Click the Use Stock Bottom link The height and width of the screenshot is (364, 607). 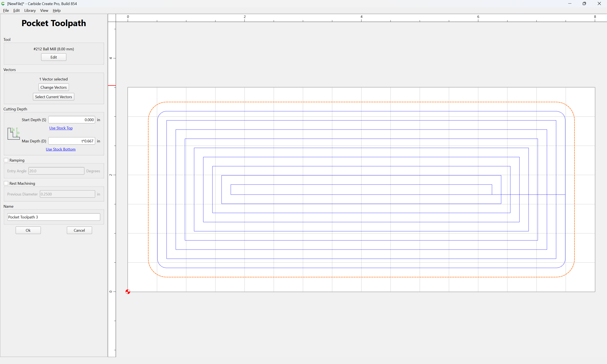pyautogui.click(x=61, y=149)
